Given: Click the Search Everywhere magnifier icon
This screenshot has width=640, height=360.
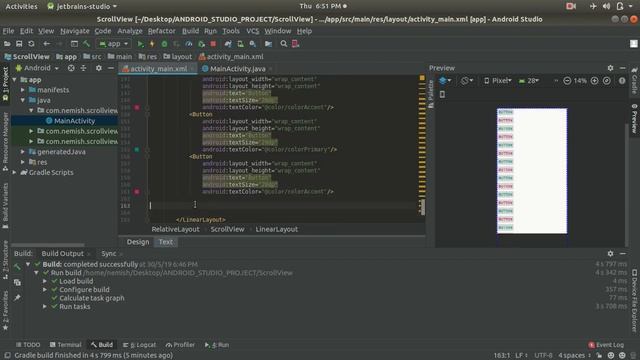Looking at the screenshot, I should click(x=283, y=44).
